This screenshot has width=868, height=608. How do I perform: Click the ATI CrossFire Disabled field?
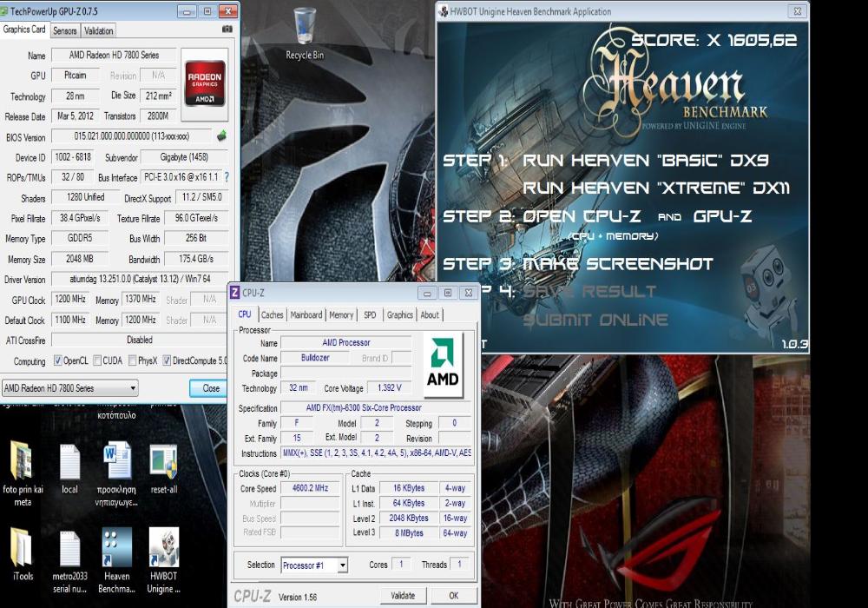pyautogui.click(x=140, y=340)
